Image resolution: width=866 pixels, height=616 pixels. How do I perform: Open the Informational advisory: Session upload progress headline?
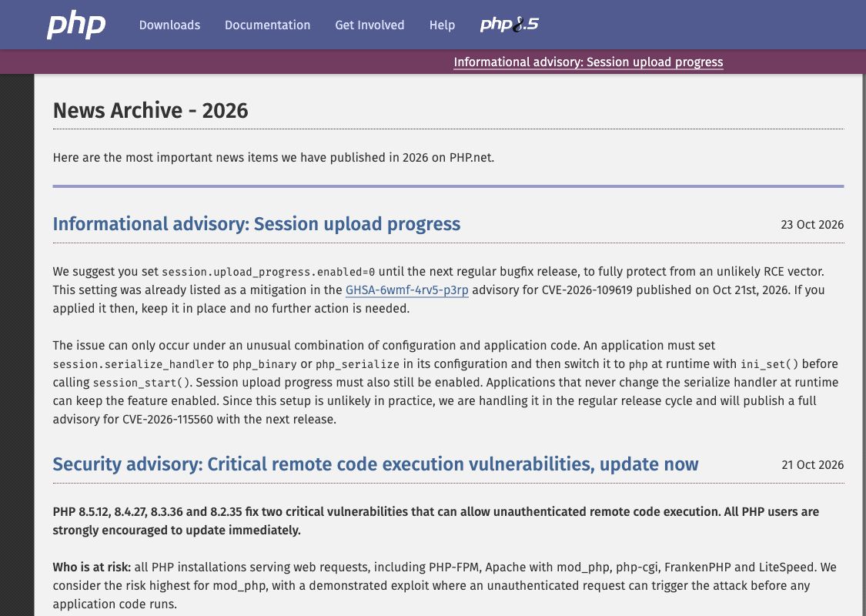click(x=256, y=224)
